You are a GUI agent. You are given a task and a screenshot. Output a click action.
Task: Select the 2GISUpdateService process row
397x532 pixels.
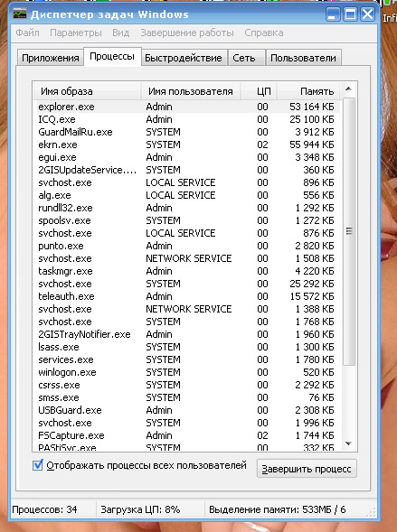point(186,170)
